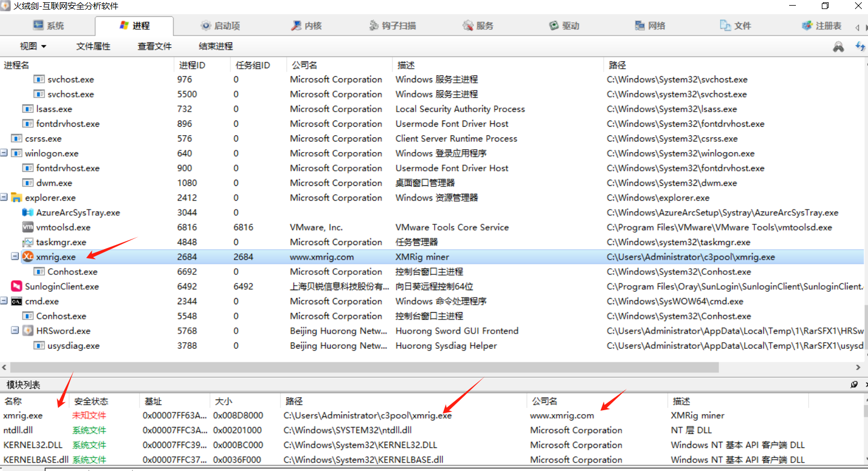Click the taskmgr.exe icon
Image resolution: width=868 pixels, height=471 pixels.
[28, 242]
